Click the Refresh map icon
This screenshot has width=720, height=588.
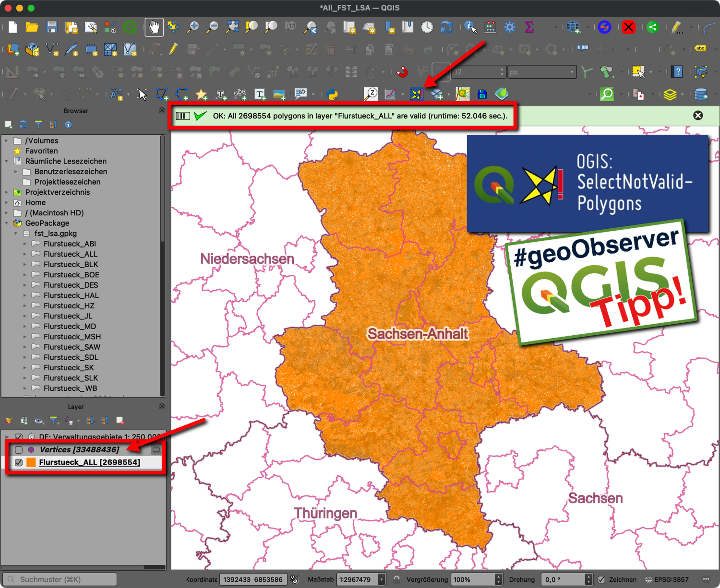tap(446, 27)
